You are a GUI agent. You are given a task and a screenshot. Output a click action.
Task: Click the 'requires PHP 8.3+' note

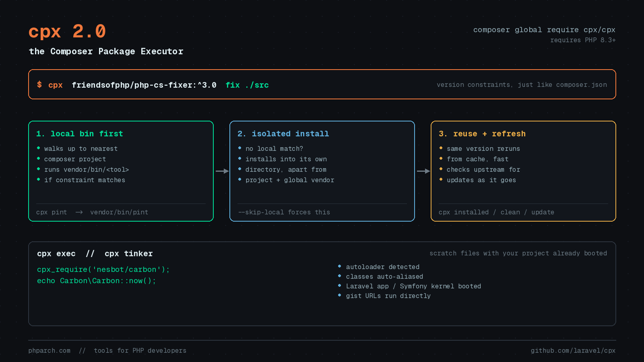pyautogui.click(x=583, y=40)
